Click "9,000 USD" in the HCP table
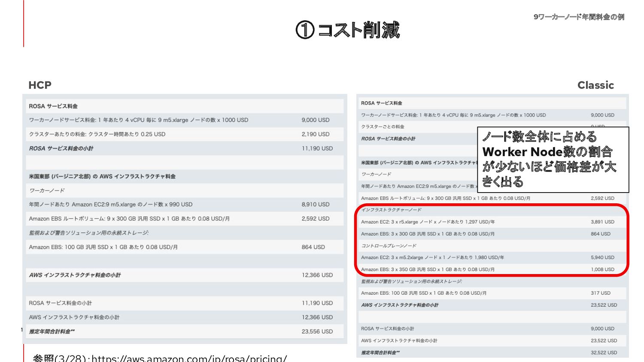This screenshot has height=362, width=644. (315, 120)
